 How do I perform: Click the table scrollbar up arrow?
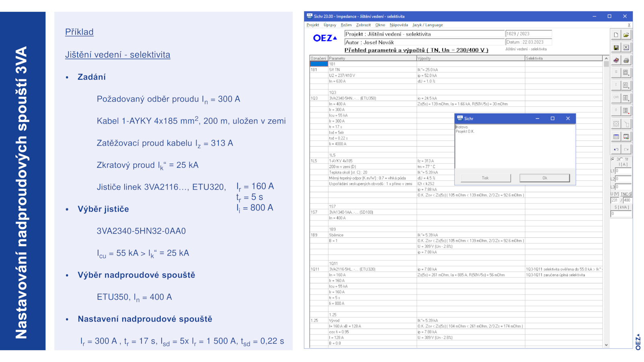[x=606, y=58]
